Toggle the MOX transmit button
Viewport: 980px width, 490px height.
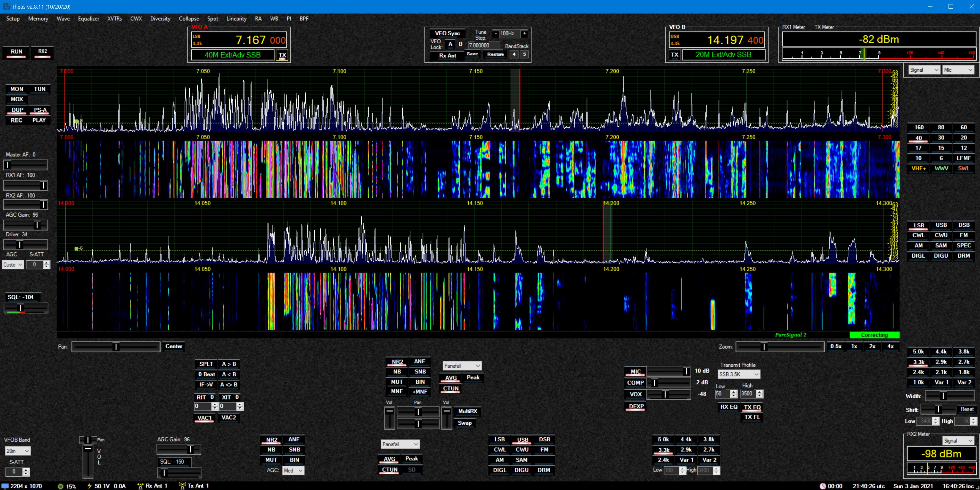click(17, 99)
